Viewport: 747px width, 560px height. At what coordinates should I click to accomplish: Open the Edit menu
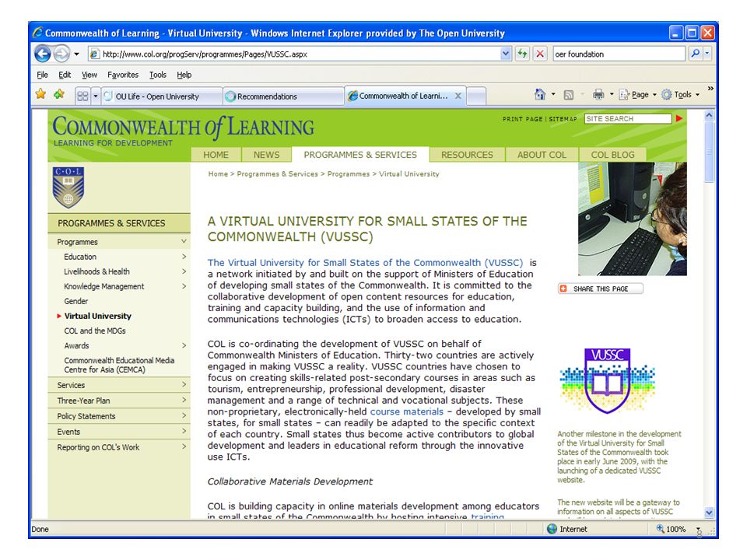(65, 75)
